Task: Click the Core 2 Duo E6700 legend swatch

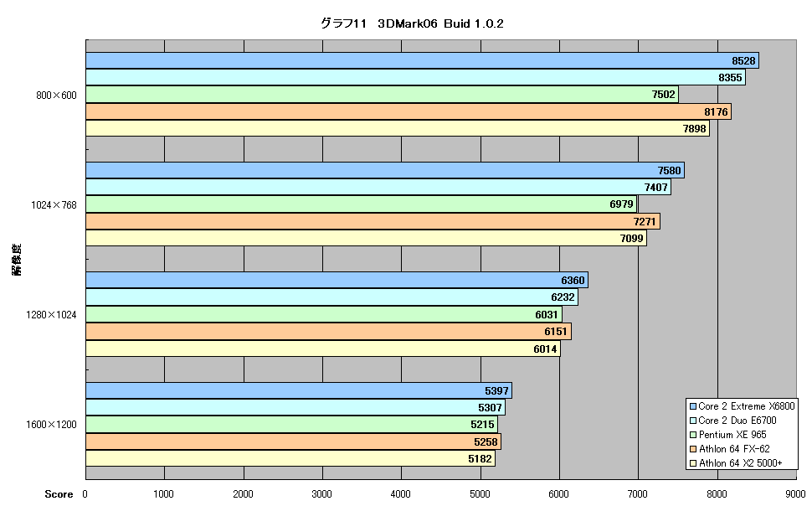Action: tap(693, 421)
